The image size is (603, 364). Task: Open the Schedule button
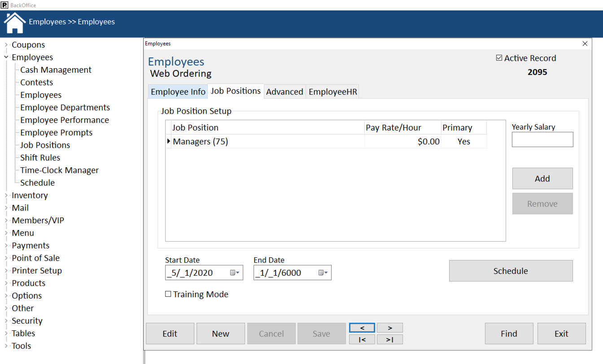[511, 271]
